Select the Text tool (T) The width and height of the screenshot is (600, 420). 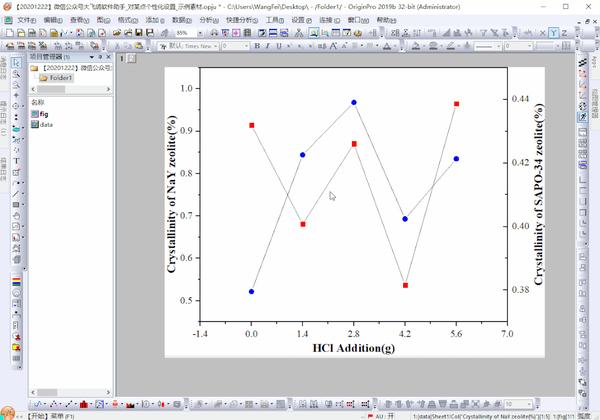click(16, 161)
